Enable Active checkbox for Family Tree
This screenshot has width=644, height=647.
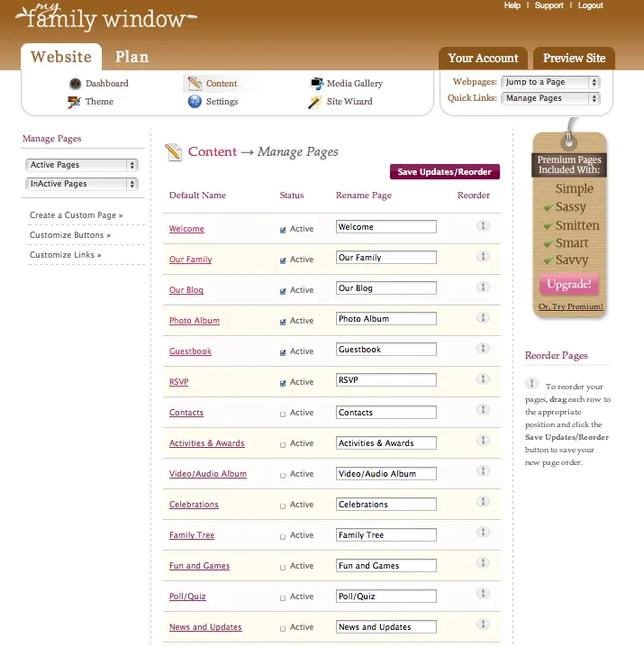(283, 537)
